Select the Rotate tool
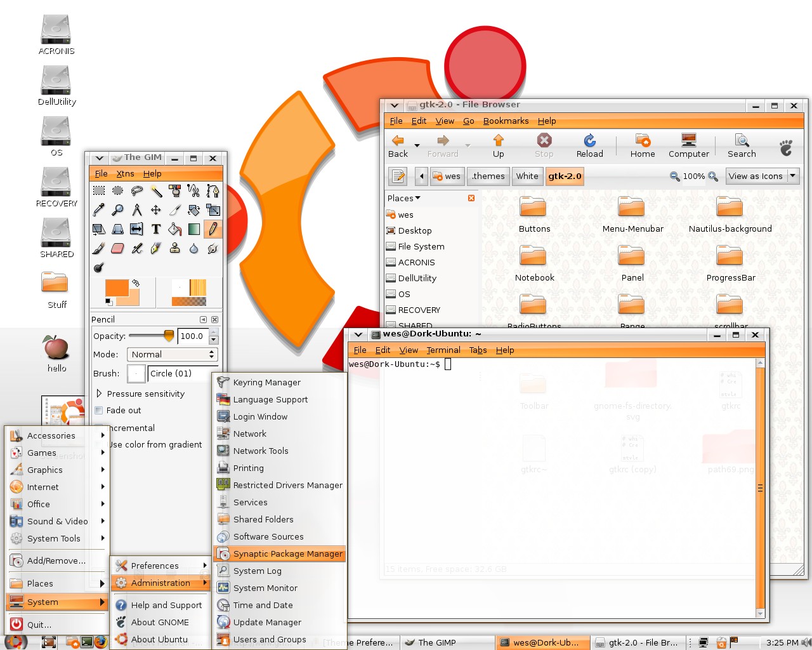This screenshot has width=812, height=650. pos(194,209)
